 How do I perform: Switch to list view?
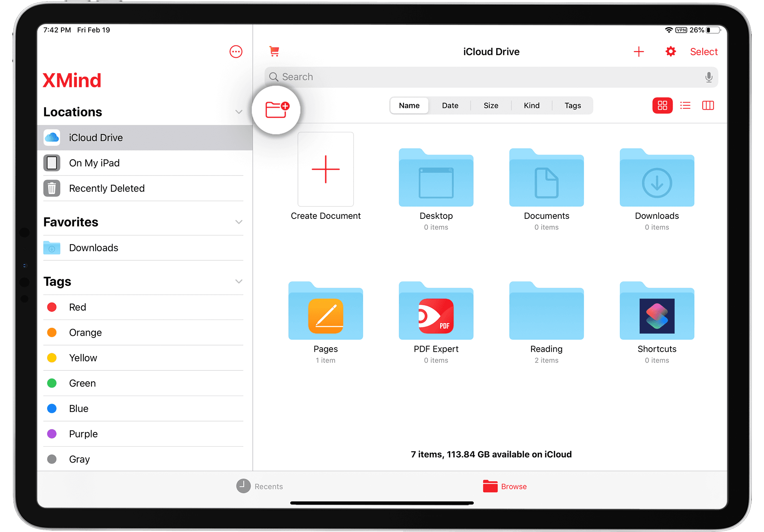685,106
